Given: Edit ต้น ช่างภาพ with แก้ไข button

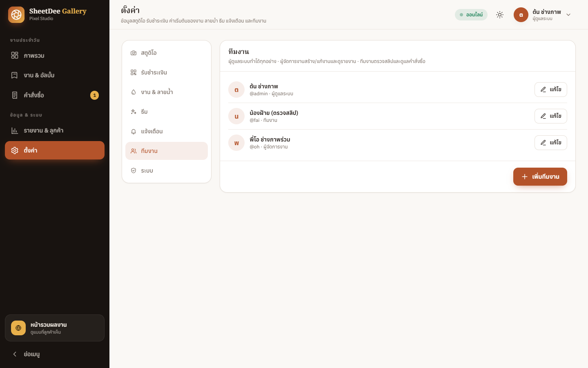Looking at the screenshot, I should point(551,90).
